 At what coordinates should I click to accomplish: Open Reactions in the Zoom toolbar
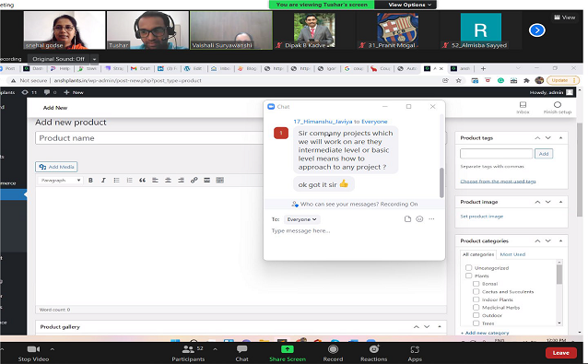[373, 354]
